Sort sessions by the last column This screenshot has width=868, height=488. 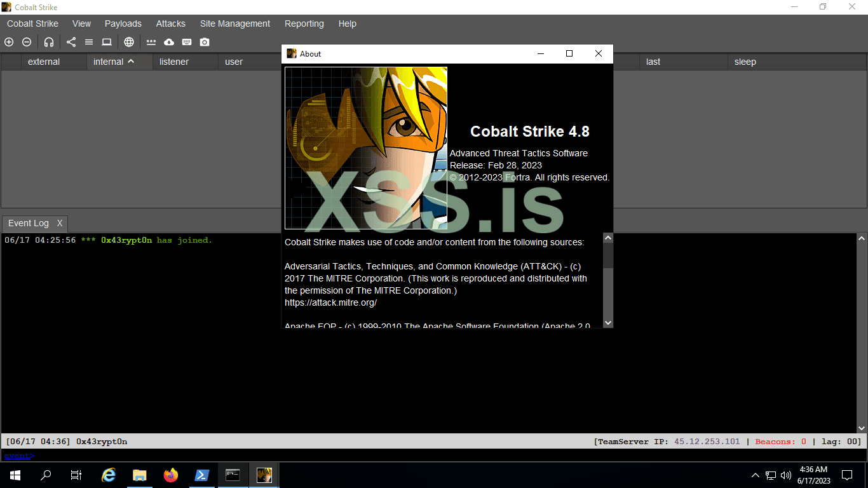point(683,62)
